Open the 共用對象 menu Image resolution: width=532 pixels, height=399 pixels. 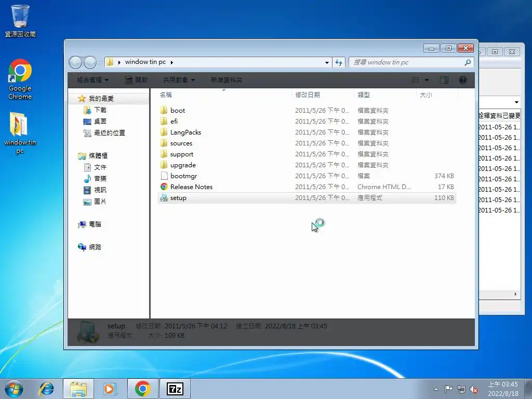click(x=179, y=79)
